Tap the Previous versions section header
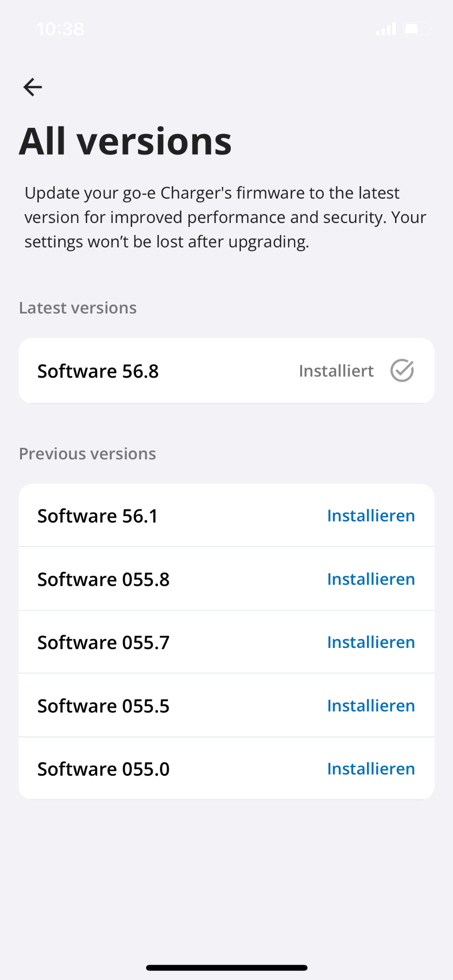Viewport: 453px width, 980px height. pos(88,454)
